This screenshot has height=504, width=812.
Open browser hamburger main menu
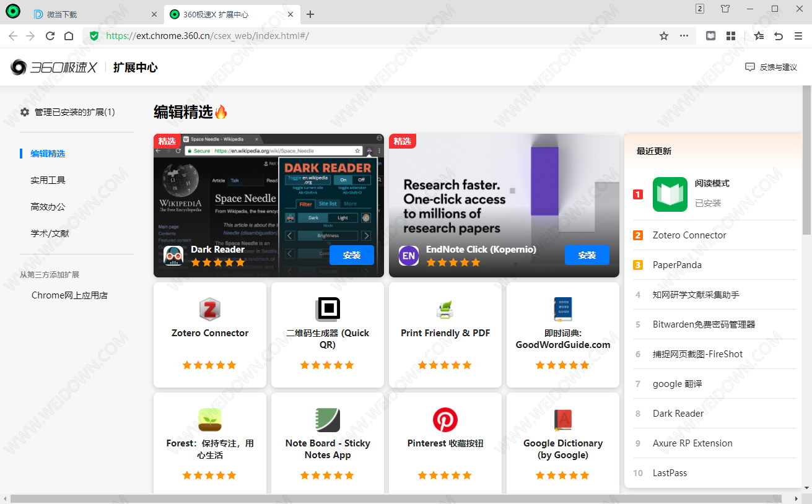pyautogui.click(x=798, y=36)
